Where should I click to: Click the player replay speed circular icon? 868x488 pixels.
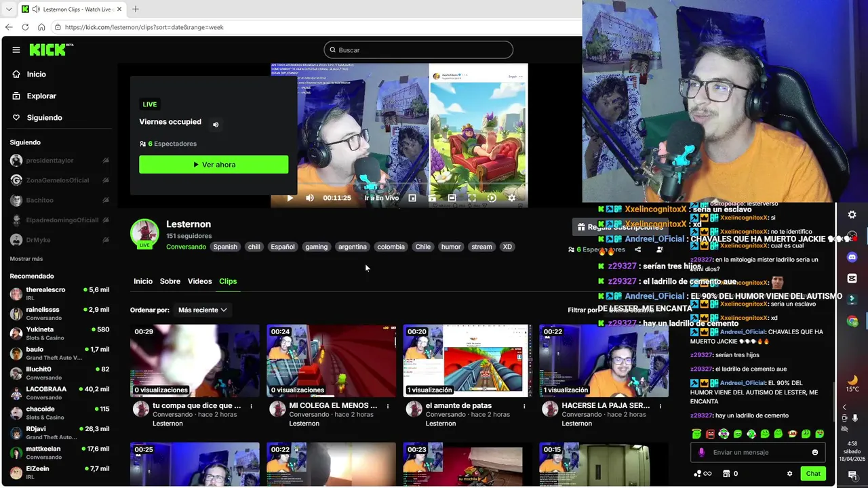pyautogui.click(x=492, y=198)
